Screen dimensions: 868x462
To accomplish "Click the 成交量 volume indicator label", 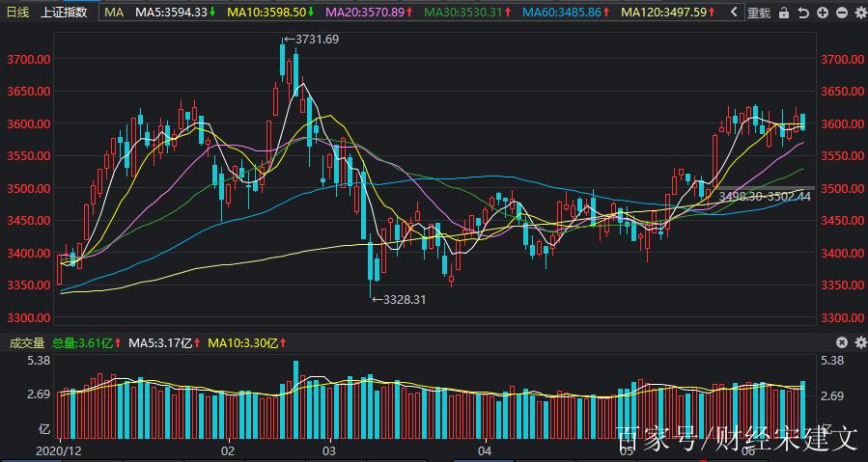I will [27, 342].
